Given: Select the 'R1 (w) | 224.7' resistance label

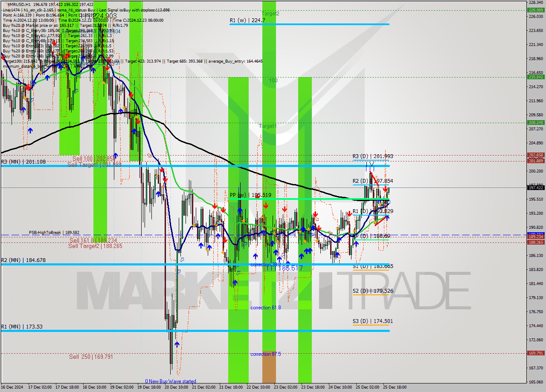Looking at the screenshot, I should pos(247,20).
